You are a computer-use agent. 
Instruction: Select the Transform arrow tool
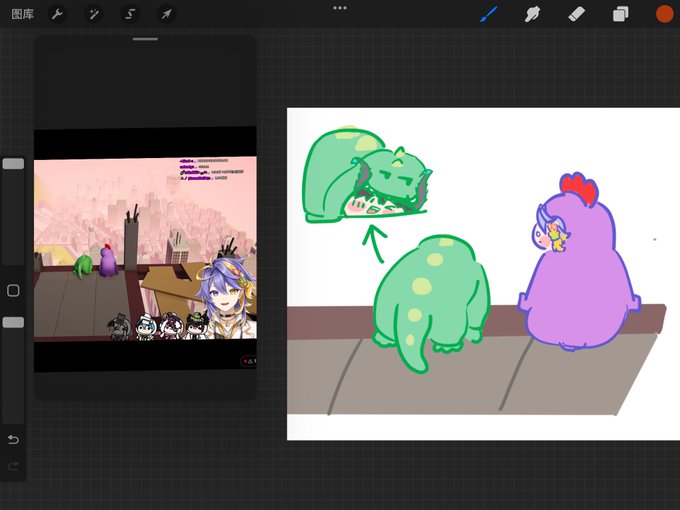166,14
